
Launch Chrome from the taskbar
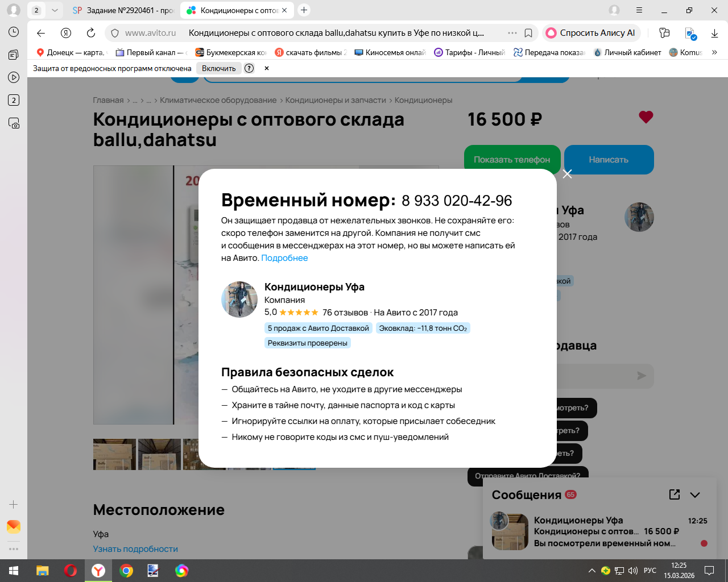point(126,571)
